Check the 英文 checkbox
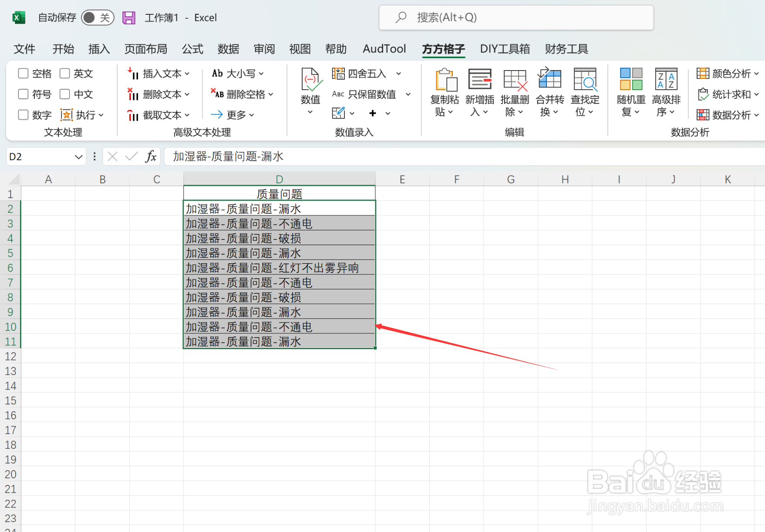 (65, 73)
